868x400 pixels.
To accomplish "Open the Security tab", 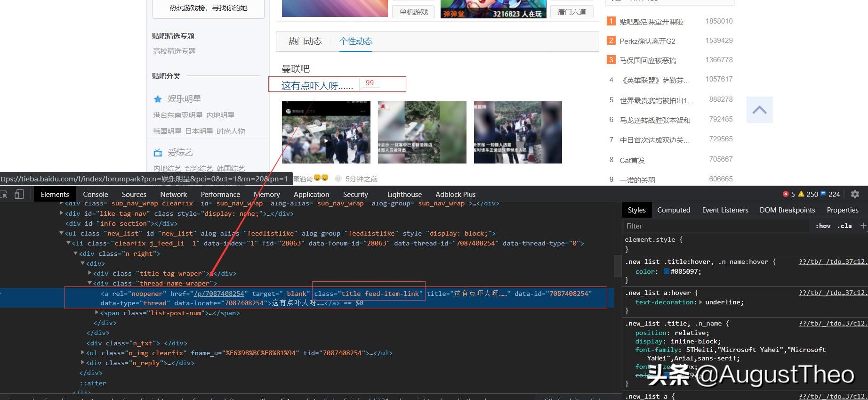I will click(x=355, y=194).
